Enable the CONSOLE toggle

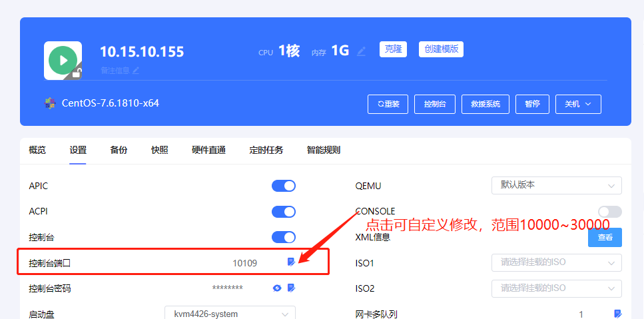(609, 212)
